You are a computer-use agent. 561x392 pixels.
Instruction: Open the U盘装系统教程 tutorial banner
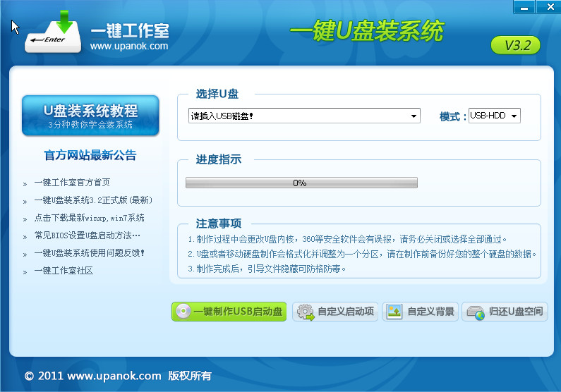[x=90, y=116]
